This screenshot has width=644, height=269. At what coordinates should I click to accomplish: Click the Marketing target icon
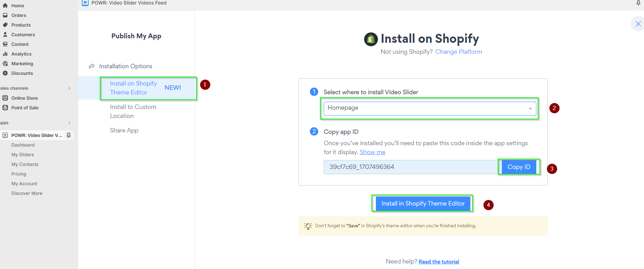pos(5,63)
